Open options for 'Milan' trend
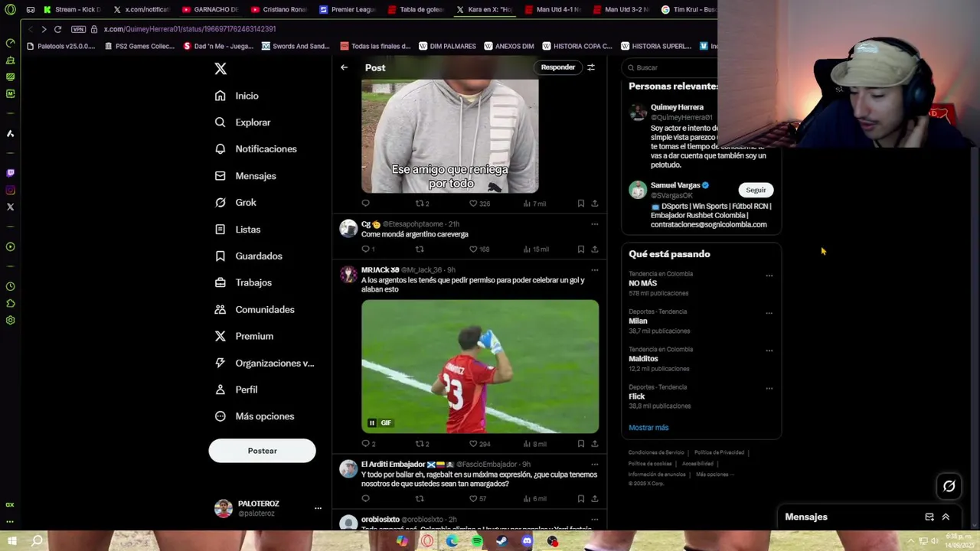The width and height of the screenshot is (980, 551). tap(769, 313)
